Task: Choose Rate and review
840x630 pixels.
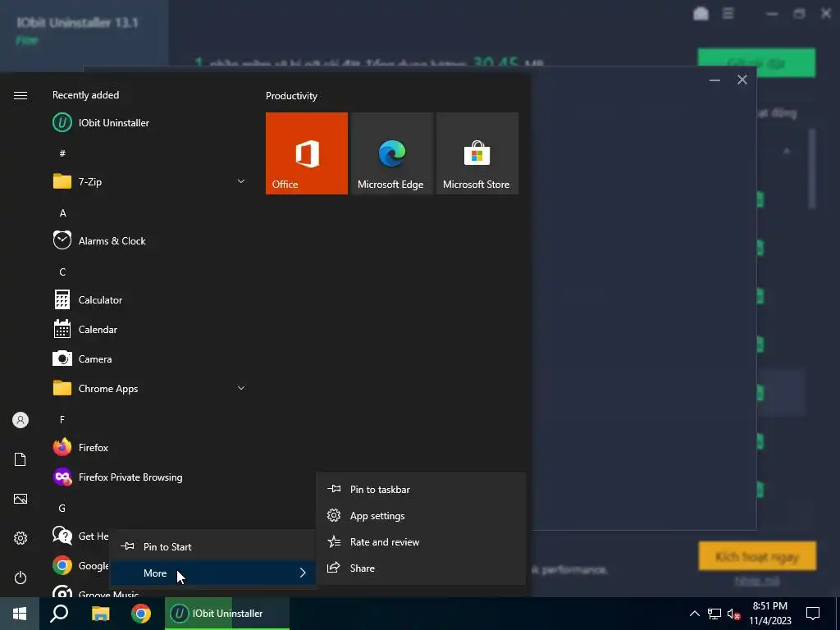Action: pos(421,541)
